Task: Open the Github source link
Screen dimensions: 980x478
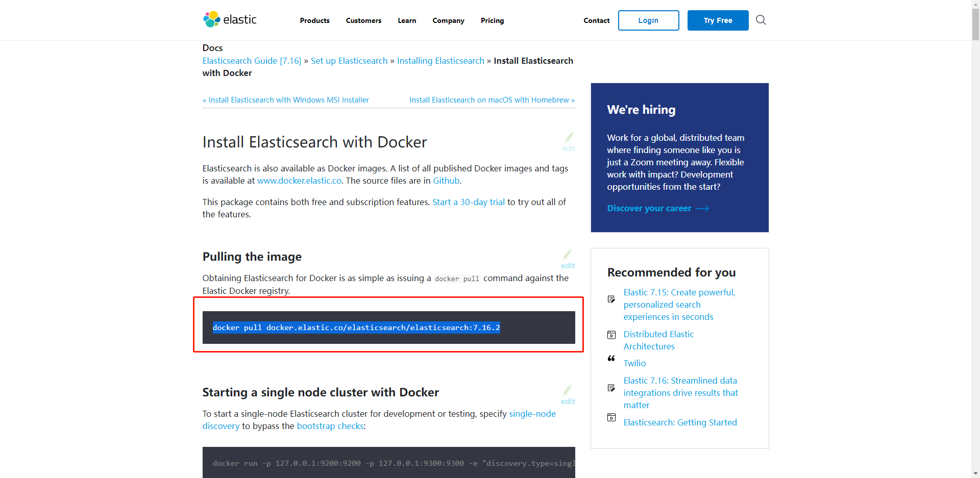Action: click(446, 181)
